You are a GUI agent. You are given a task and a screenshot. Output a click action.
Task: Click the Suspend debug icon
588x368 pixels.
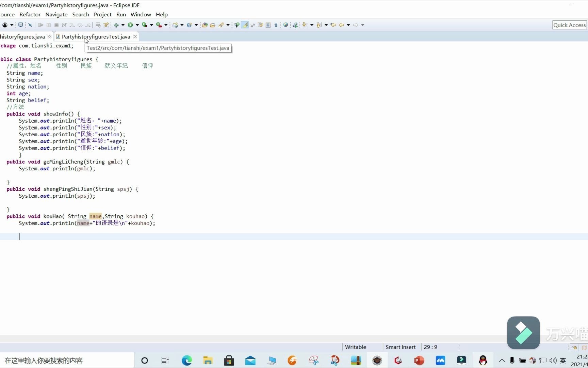click(x=49, y=25)
